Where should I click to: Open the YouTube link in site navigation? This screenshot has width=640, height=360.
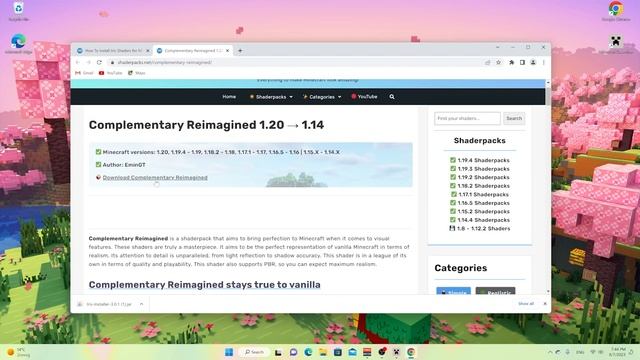tap(364, 97)
